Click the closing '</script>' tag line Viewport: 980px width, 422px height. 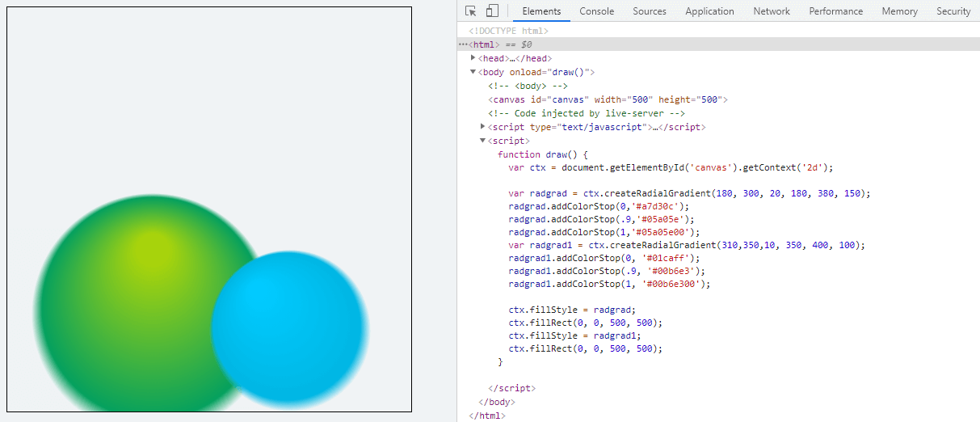click(x=511, y=388)
